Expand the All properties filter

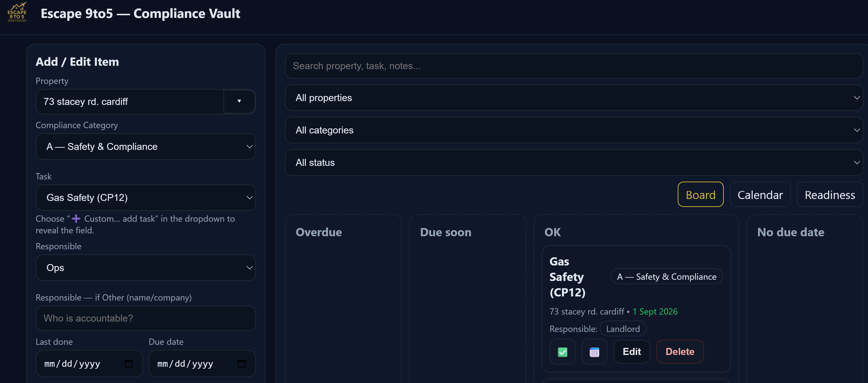tap(574, 98)
